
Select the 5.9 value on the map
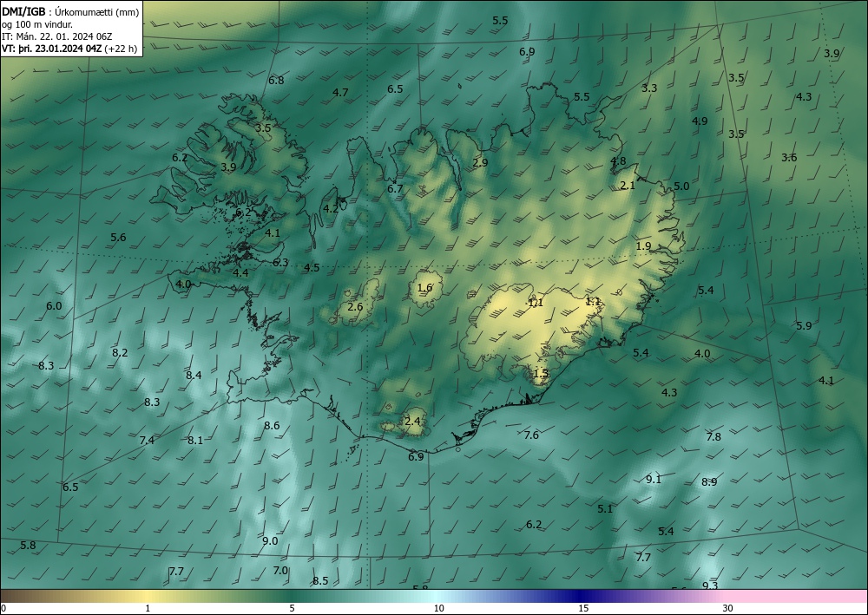pyautogui.click(x=804, y=326)
